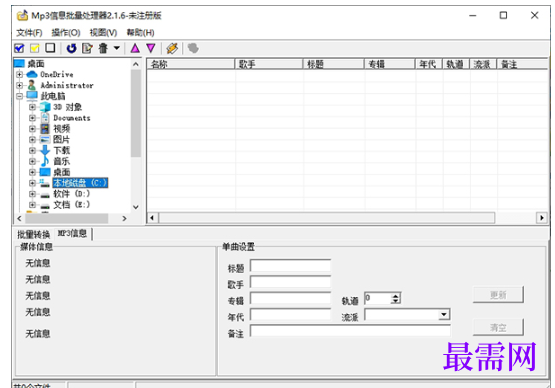Click the OneDrive cloud icon in tree

click(x=32, y=74)
